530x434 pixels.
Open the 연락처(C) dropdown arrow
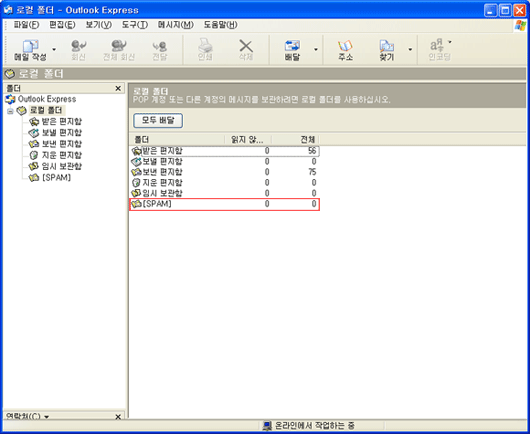pyautogui.click(x=47, y=417)
